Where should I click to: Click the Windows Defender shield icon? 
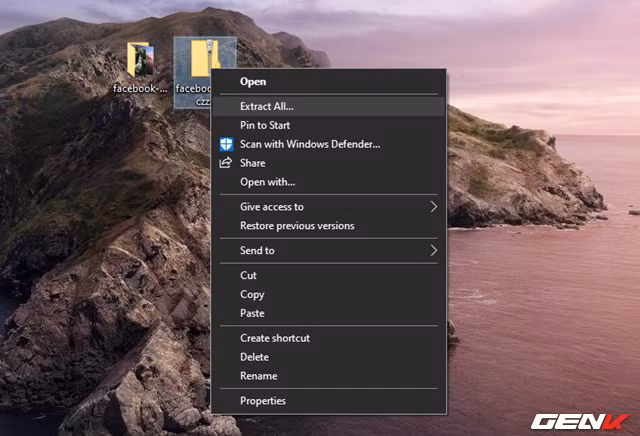pyautogui.click(x=226, y=144)
